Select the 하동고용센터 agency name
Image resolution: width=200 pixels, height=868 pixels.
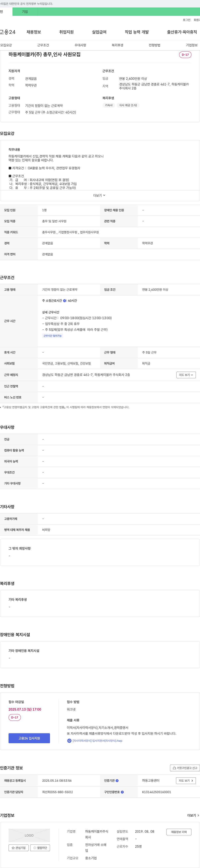pyautogui.click(x=151, y=780)
